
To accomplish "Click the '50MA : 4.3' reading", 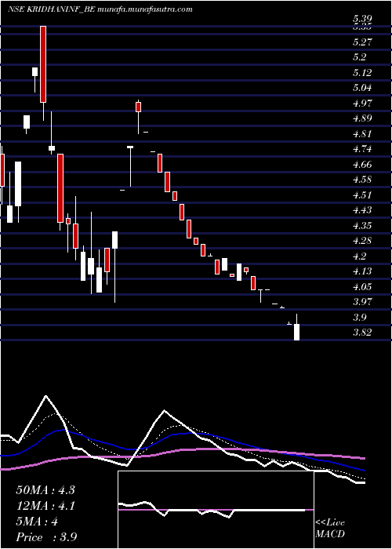I will 45,490.
